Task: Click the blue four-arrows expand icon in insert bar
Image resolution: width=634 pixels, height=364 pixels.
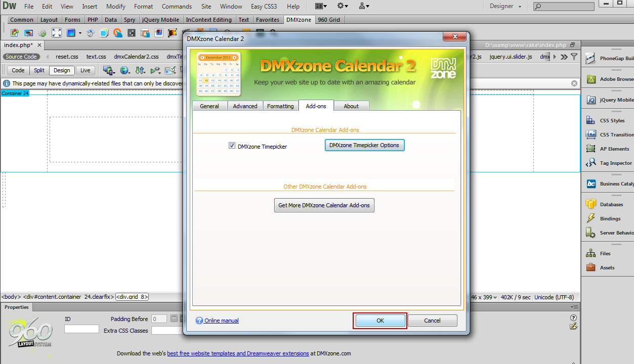Action: click(57, 33)
